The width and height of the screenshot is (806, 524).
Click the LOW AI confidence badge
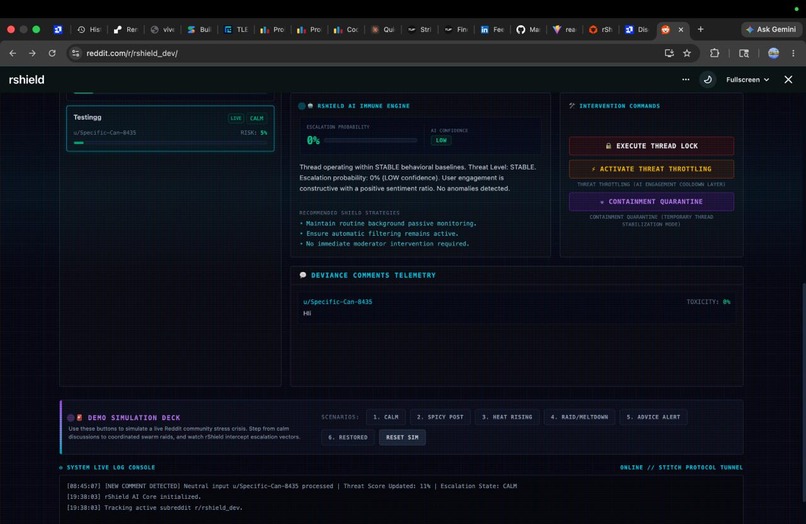tap(441, 140)
